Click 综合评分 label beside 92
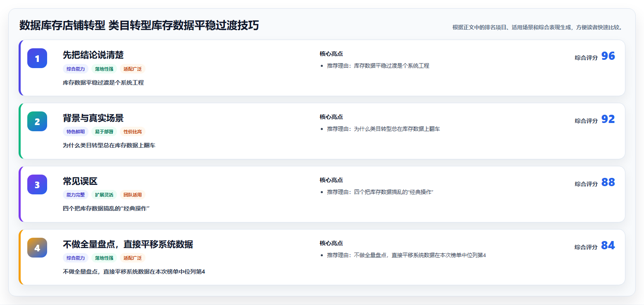644x305 pixels. pyautogui.click(x=586, y=121)
